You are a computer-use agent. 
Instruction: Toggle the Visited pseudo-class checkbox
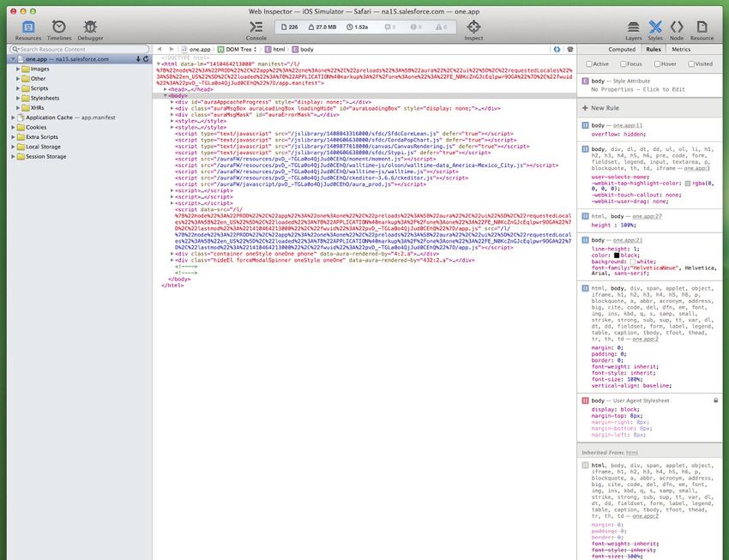click(691, 63)
